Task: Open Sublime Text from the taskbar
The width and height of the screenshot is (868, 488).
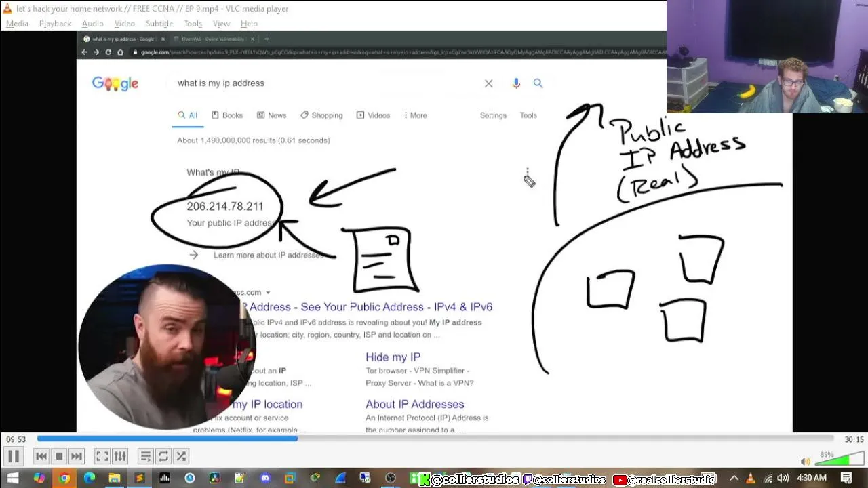Action: [x=140, y=479]
